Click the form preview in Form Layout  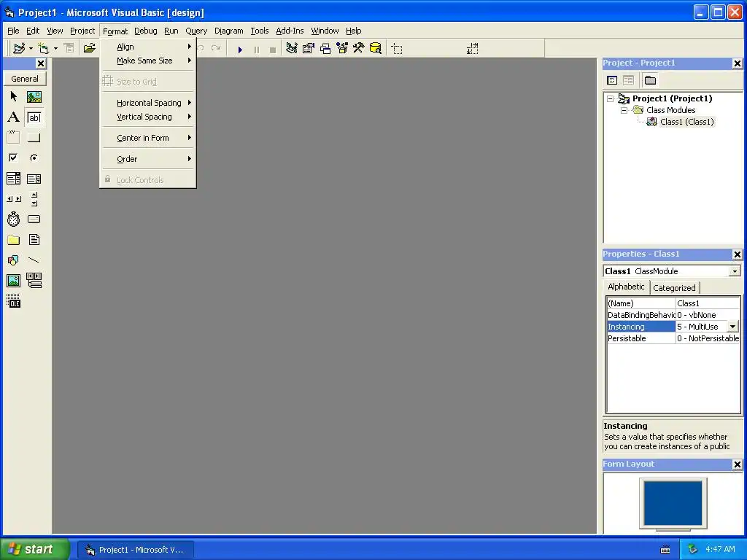(673, 503)
